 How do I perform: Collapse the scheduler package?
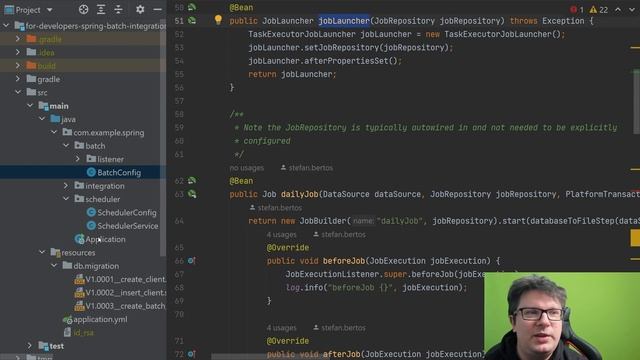[66, 199]
